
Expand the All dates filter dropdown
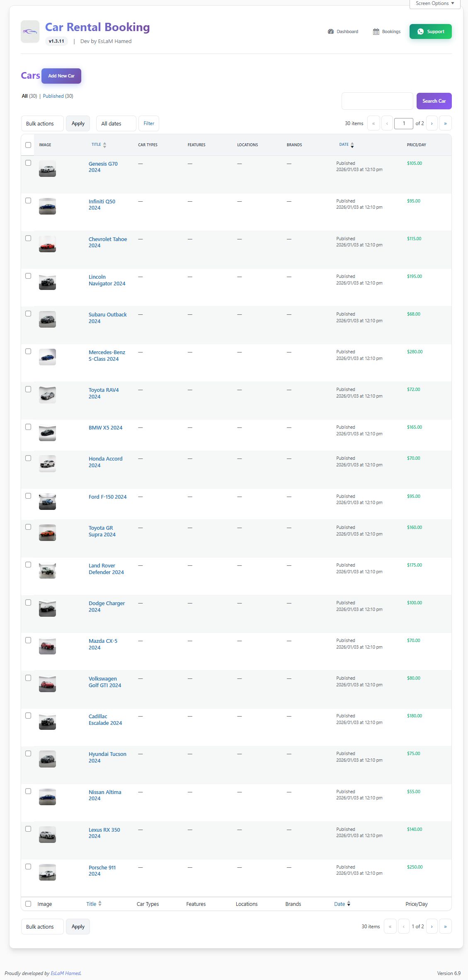pyautogui.click(x=116, y=123)
